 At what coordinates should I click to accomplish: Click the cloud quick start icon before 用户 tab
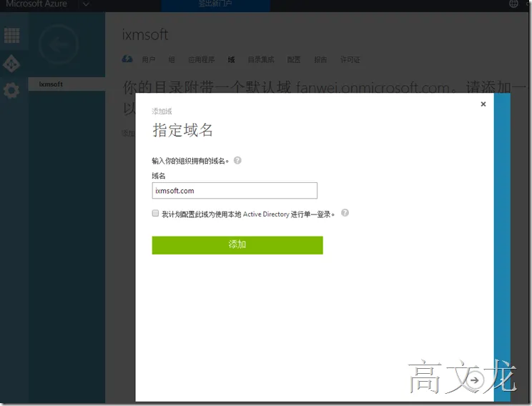pyautogui.click(x=127, y=59)
